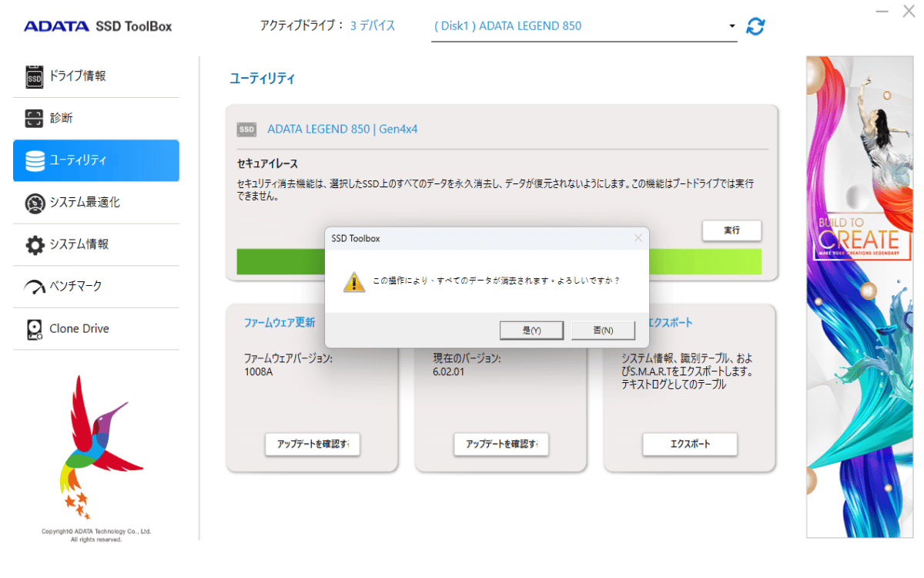Click the 実行 execute button
The image size is (924, 578).
[x=731, y=230]
